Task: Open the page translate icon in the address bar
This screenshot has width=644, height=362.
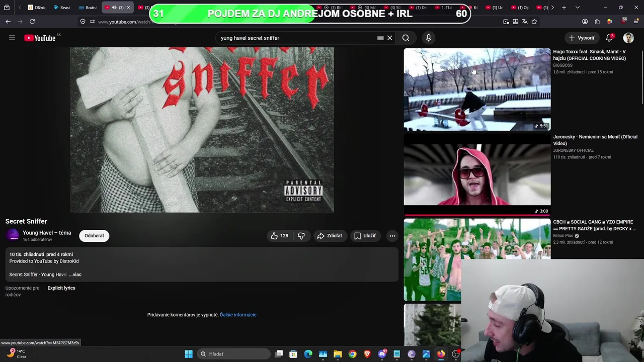Action: (x=525, y=22)
